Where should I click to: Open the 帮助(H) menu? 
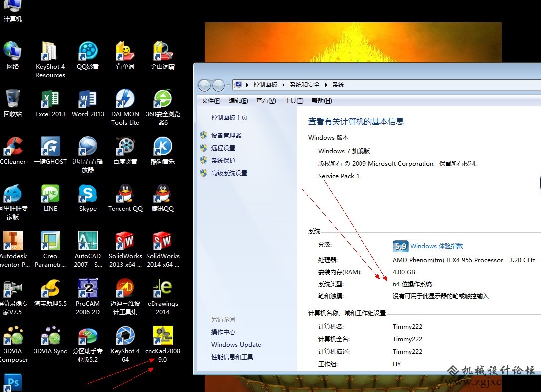322,101
